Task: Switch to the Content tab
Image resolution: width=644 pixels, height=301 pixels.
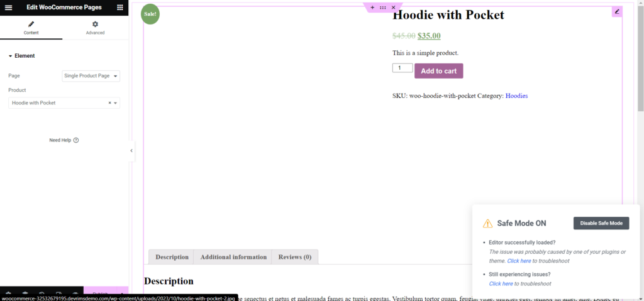Action: (31, 28)
